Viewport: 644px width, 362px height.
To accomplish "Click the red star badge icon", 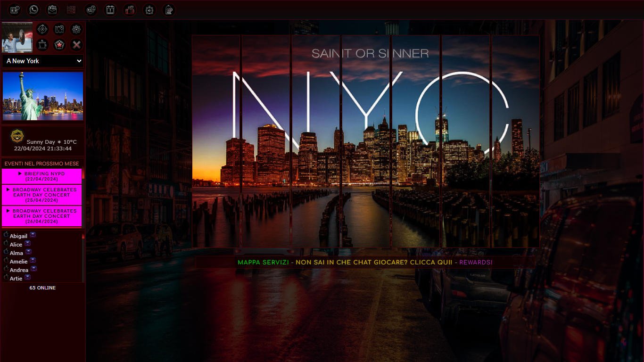I will 59,45.
